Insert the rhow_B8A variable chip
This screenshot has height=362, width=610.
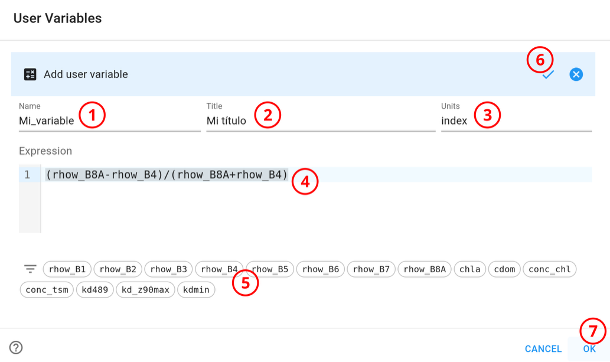pos(424,269)
